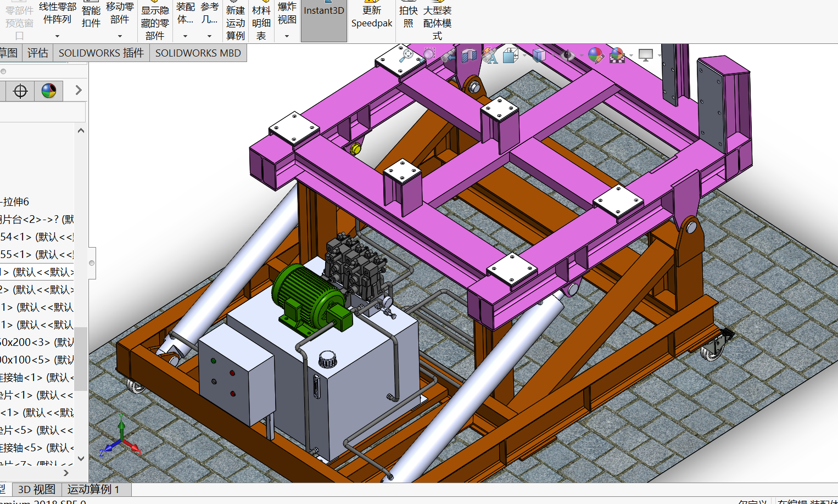
Task: Switch to the 3D 视图 bottom tab
Action: click(x=37, y=489)
